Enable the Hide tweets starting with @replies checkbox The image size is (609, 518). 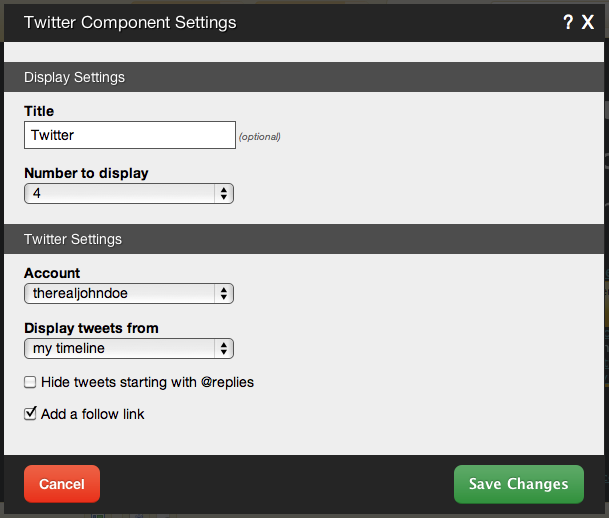click(x=31, y=382)
